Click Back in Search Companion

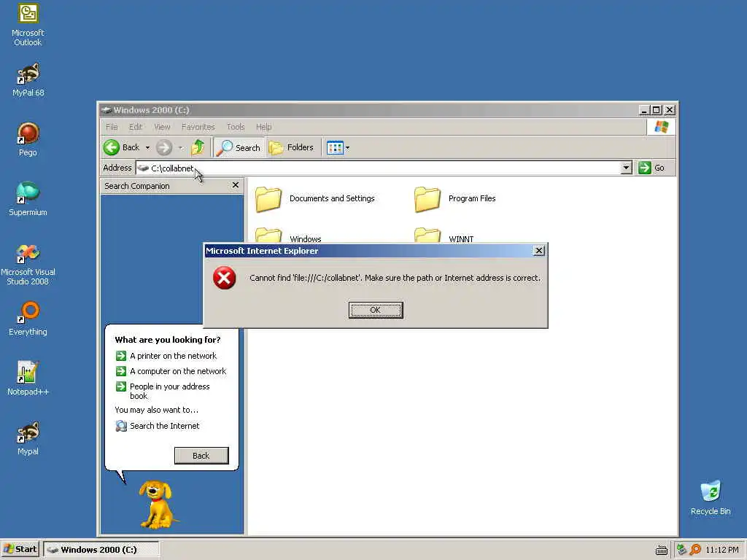point(201,456)
